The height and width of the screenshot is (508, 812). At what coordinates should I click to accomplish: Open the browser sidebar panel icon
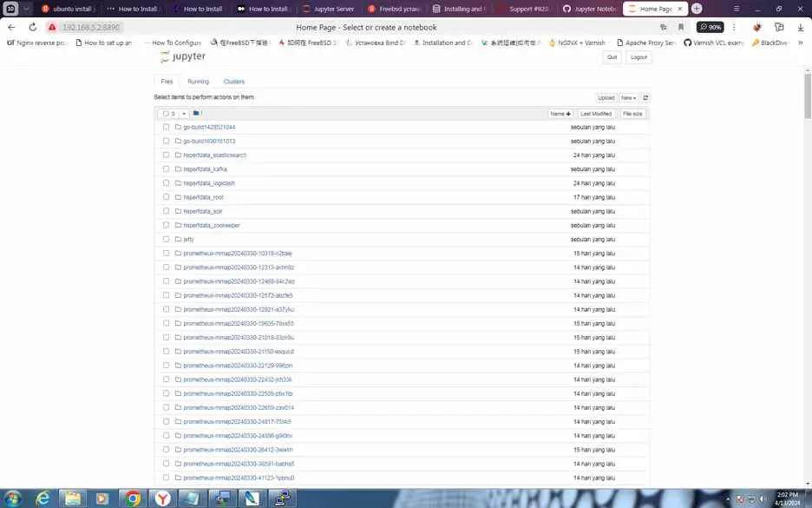coord(779,27)
